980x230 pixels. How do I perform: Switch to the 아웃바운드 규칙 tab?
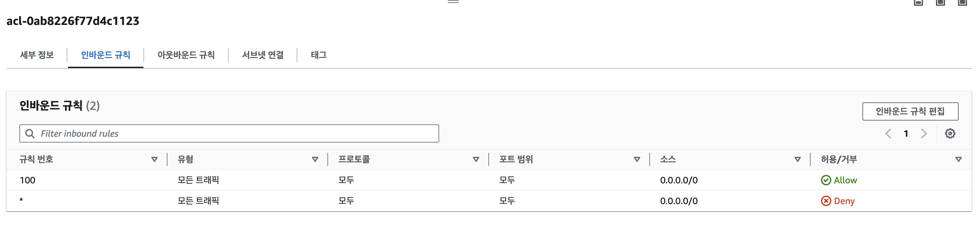click(x=186, y=55)
